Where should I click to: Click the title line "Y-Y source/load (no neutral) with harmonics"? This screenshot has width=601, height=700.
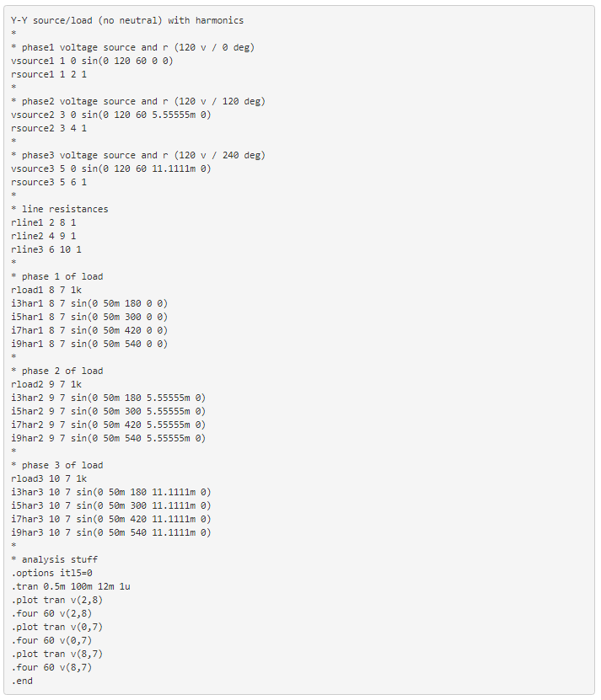(x=127, y=20)
